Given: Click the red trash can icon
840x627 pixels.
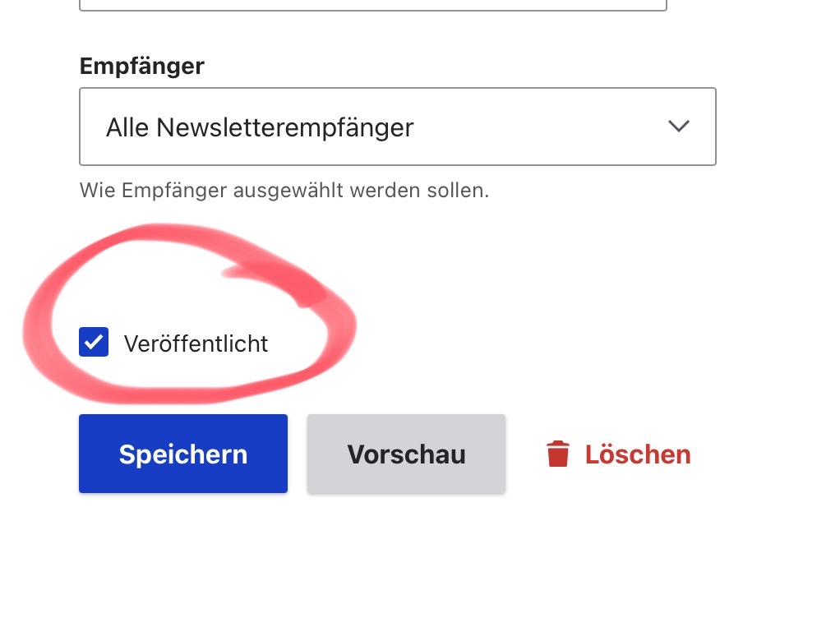Looking at the screenshot, I should [x=558, y=454].
